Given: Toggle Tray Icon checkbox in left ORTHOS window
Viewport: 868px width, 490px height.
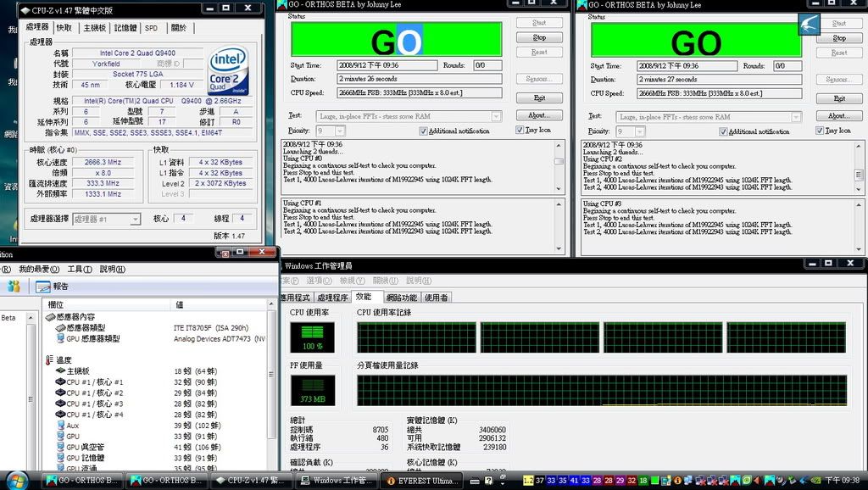Looking at the screenshot, I should [x=520, y=130].
